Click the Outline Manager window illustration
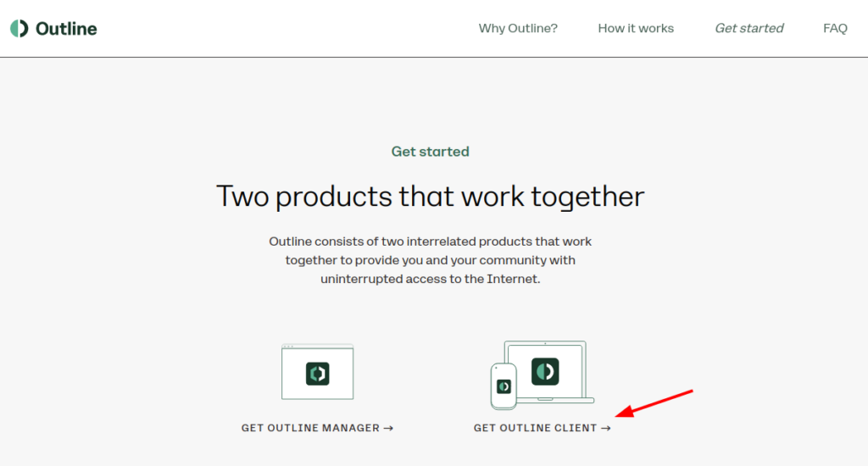The width and height of the screenshot is (868, 466). pyautogui.click(x=317, y=371)
